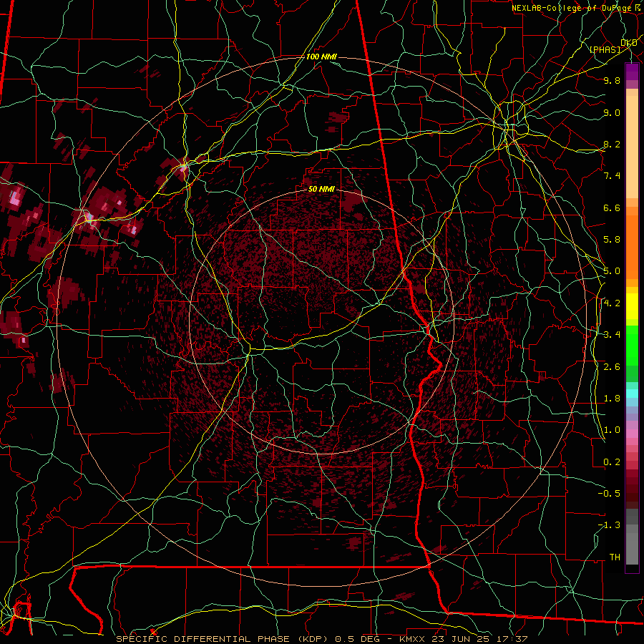Viewport: 644px width, 644px height.
Task: Pick the dark purple swatch atop color bar
Action: coord(632,72)
